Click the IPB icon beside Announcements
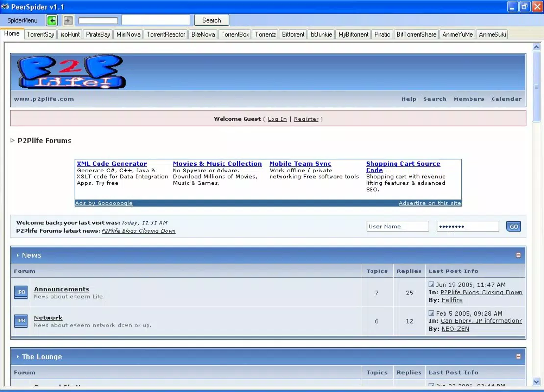Viewport: 544px width, 392px height. click(x=21, y=292)
